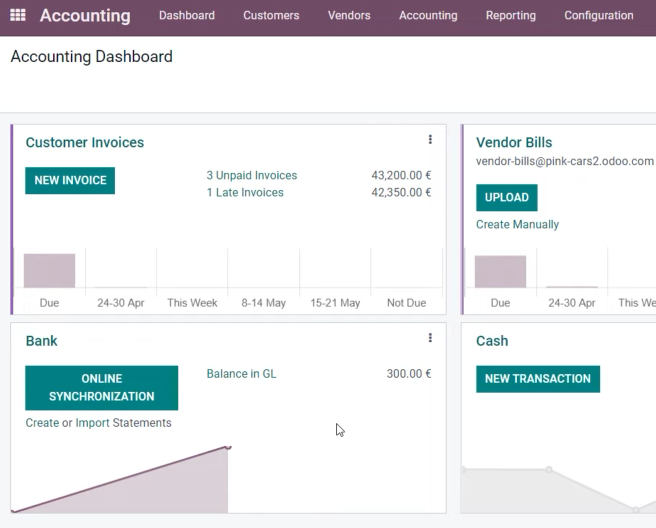Image resolution: width=656 pixels, height=528 pixels.
Task: Click Create or Import Statements link
Action: pyautogui.click(x=98, y=423)
